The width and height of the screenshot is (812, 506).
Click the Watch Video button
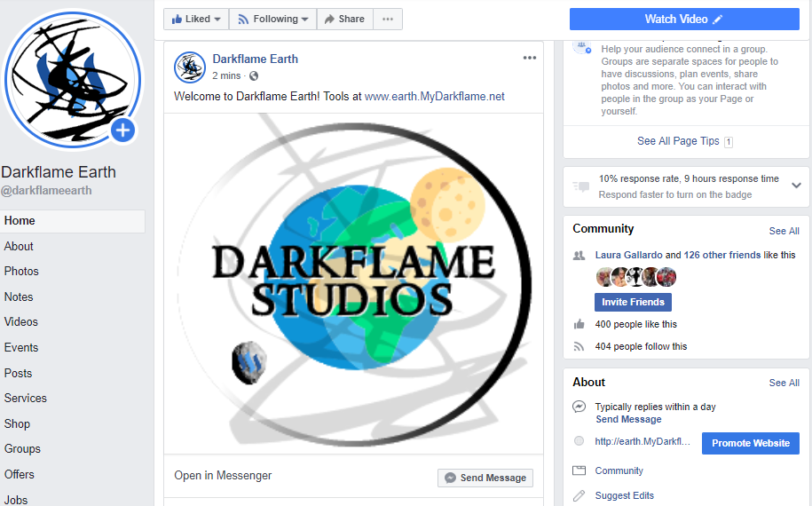click(x=684, y=20)
